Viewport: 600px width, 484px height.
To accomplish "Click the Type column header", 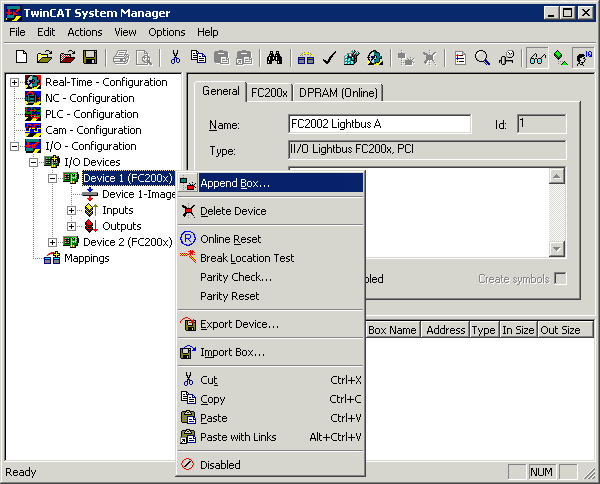I will [484, 330].
